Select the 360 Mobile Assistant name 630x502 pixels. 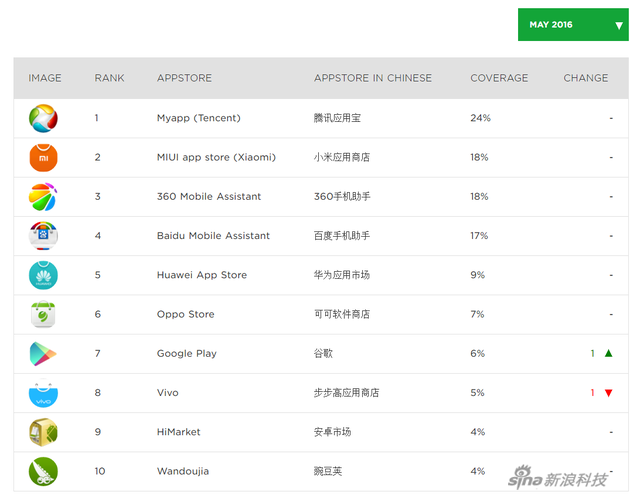tap(209, 197)
